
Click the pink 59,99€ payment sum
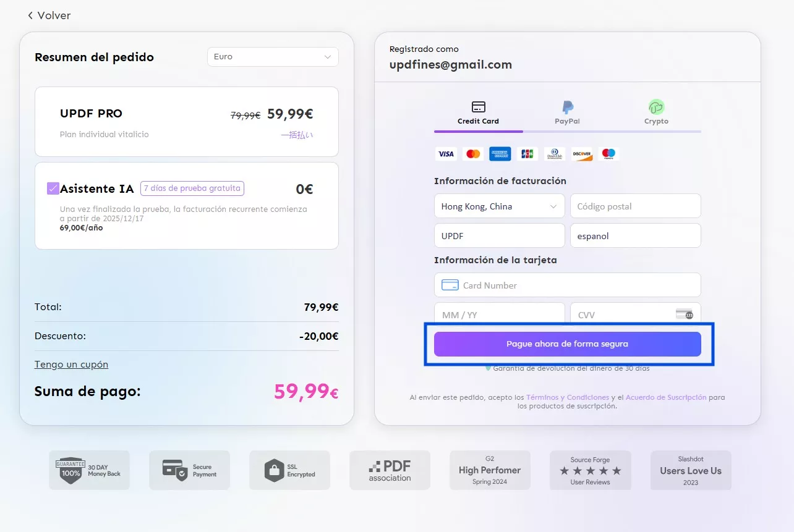click(306, 391)
